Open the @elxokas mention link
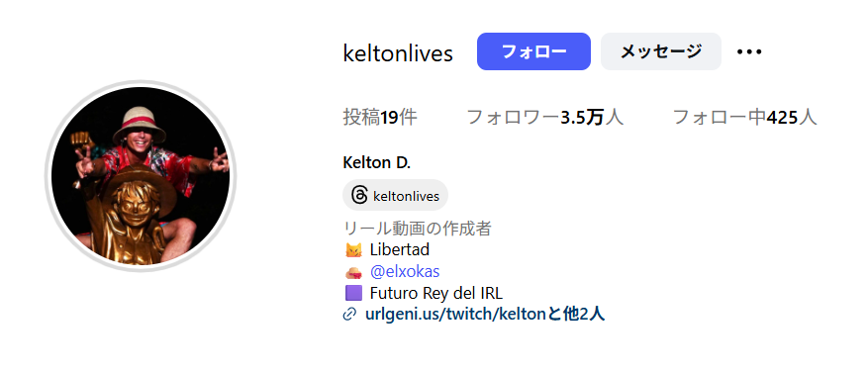The image size is (868, 373). (405, 272)
